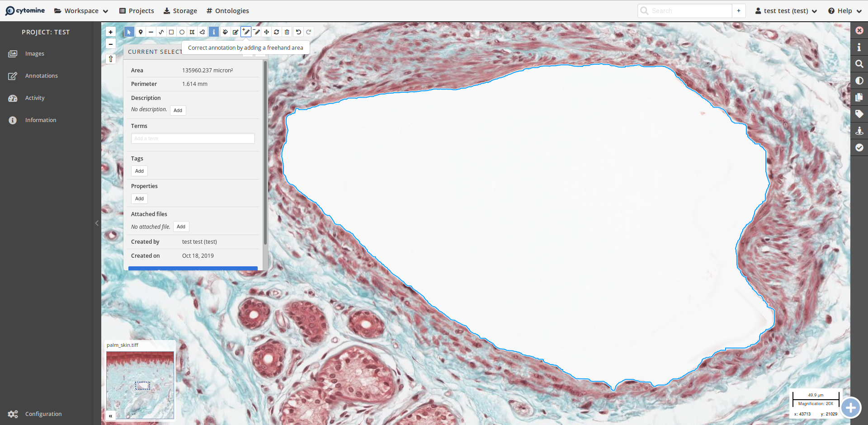Expand the test user account menu
This screenshot has height=425, width=868.
point(786,11)
